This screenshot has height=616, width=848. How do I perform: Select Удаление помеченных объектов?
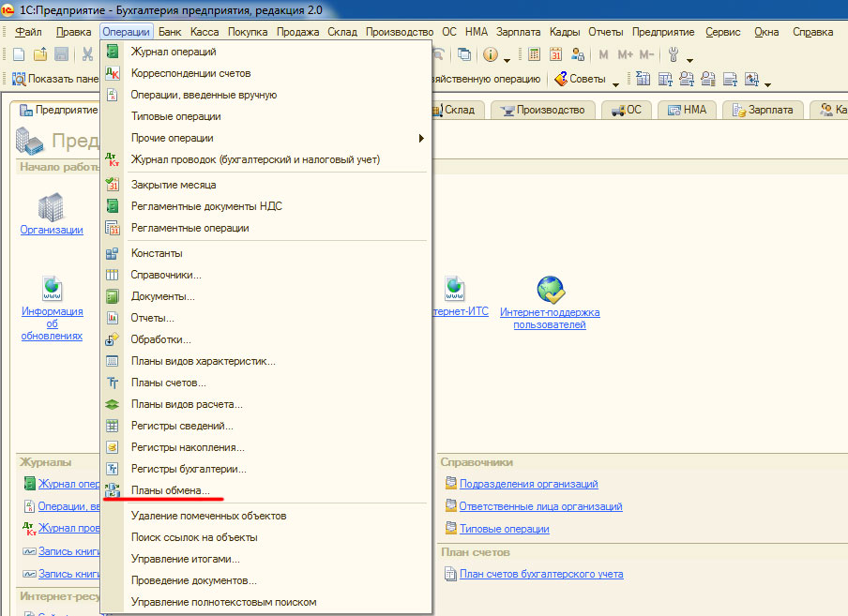point(208,516)
